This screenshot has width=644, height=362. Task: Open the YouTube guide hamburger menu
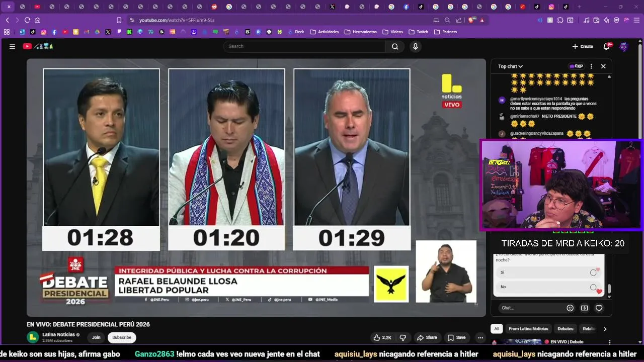pyautogui.click(x=12, y=46)
